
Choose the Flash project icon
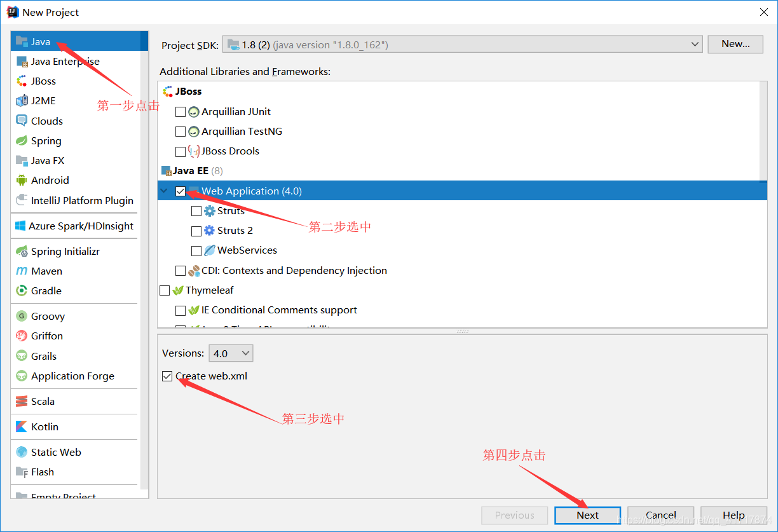pos(22,472)
